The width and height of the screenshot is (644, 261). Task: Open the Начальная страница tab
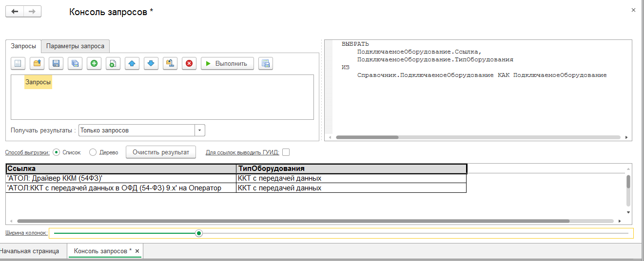click(29, 251)
